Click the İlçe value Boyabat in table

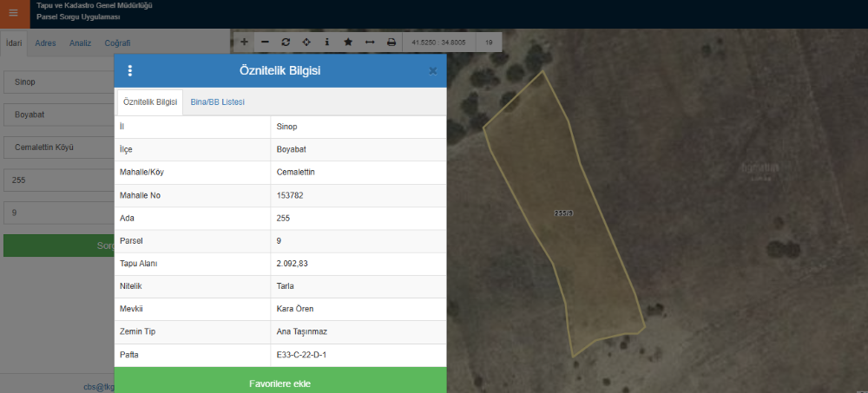[291, 149]
